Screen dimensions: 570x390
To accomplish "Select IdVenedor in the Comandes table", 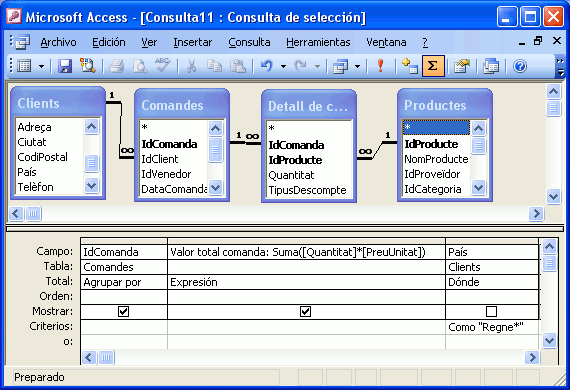I will coord(166,174).
